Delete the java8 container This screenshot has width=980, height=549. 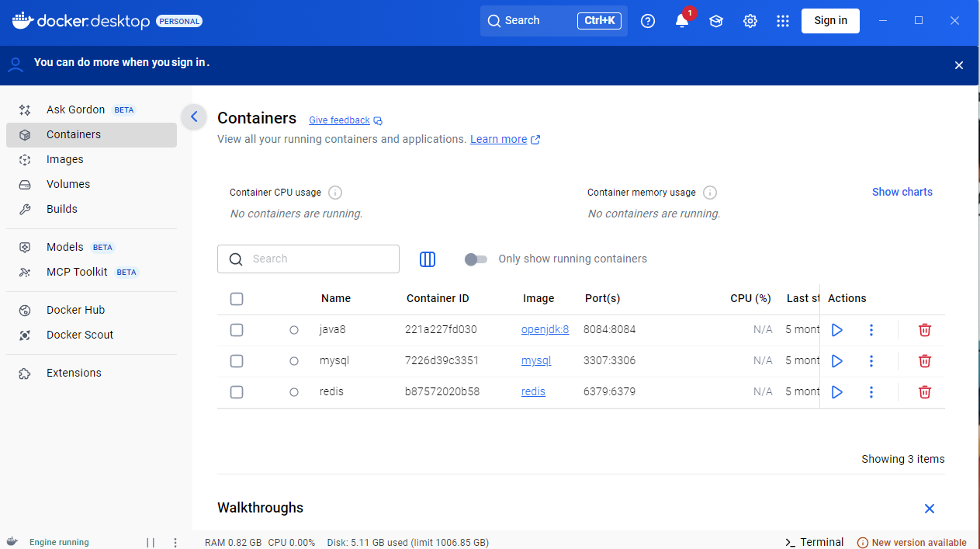point(925,330)
